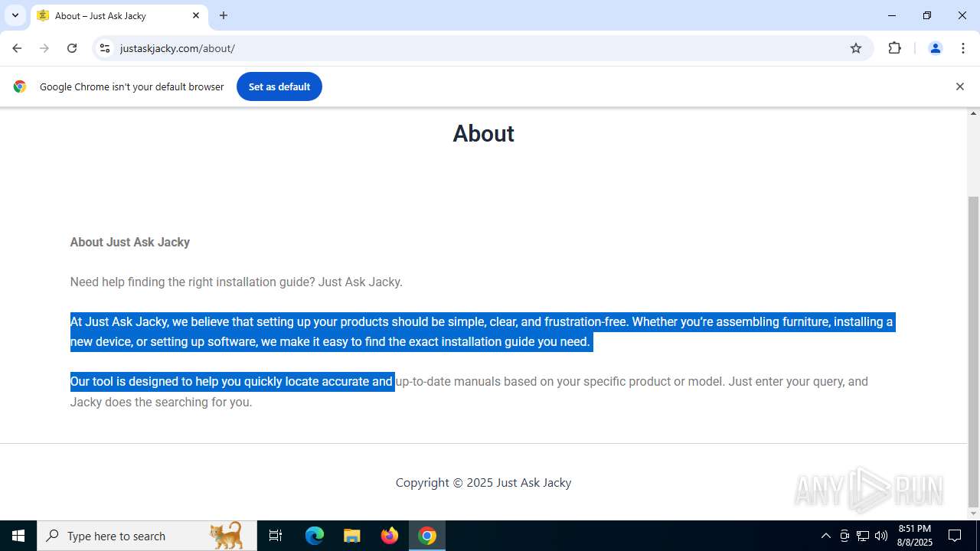The height and width of the screenshot is (551, 980).
Task: Open a new browser tab
Action: (x=224, y=15)
